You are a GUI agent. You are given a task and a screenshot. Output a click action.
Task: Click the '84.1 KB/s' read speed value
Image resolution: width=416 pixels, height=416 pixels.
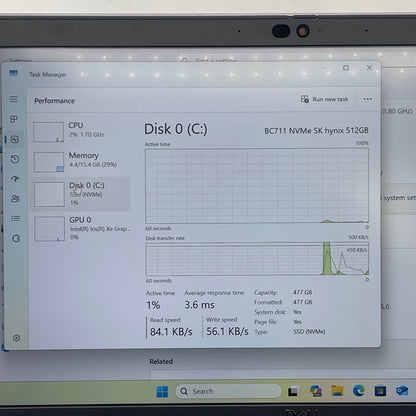click(171, 332)
